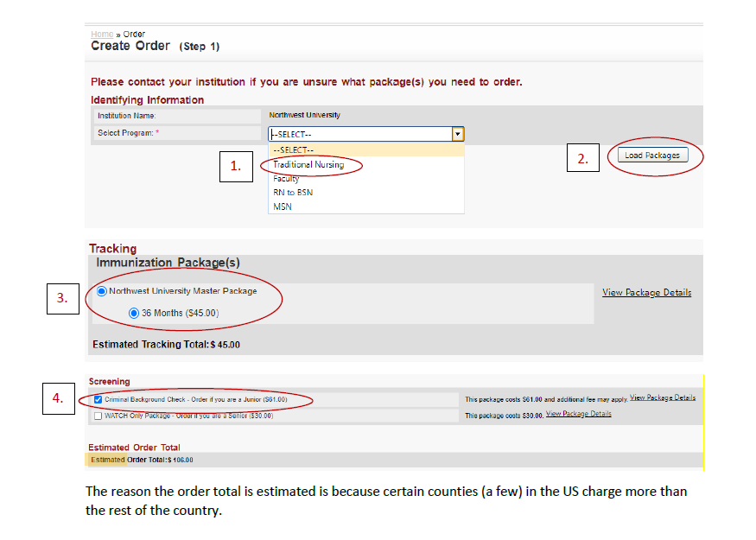Click the Northwest University institution name value

coord(304,115)
